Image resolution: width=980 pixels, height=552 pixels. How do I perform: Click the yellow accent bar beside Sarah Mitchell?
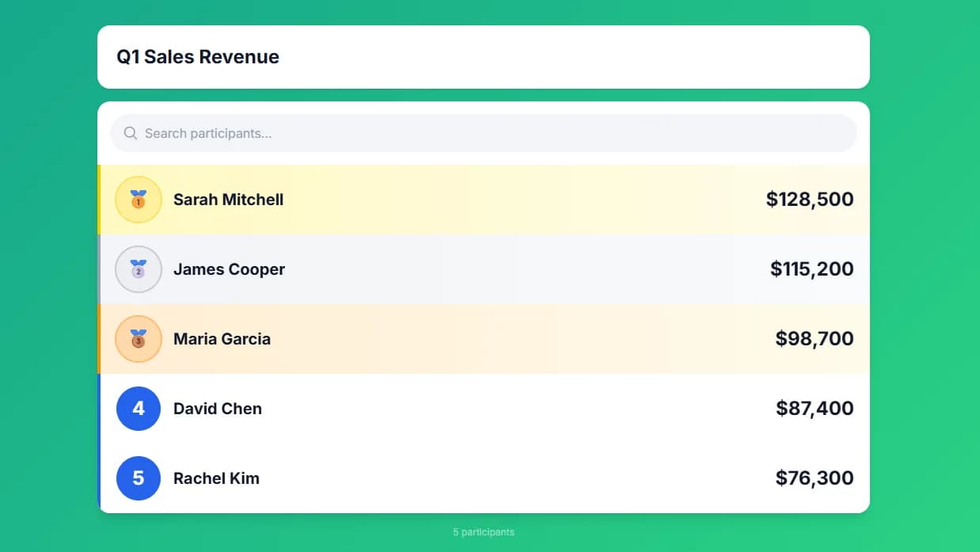coord(100,200)
